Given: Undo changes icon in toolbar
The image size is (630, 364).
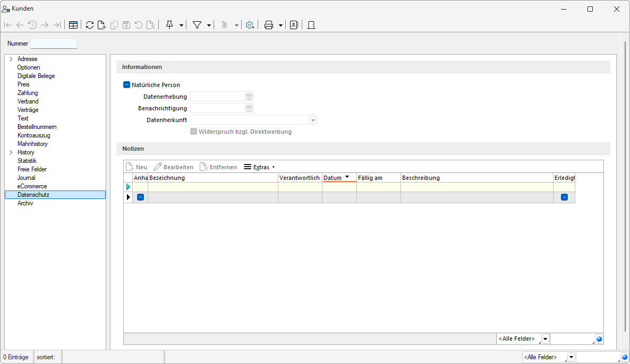Looking at the screenshot, I should tap(138, 25).
